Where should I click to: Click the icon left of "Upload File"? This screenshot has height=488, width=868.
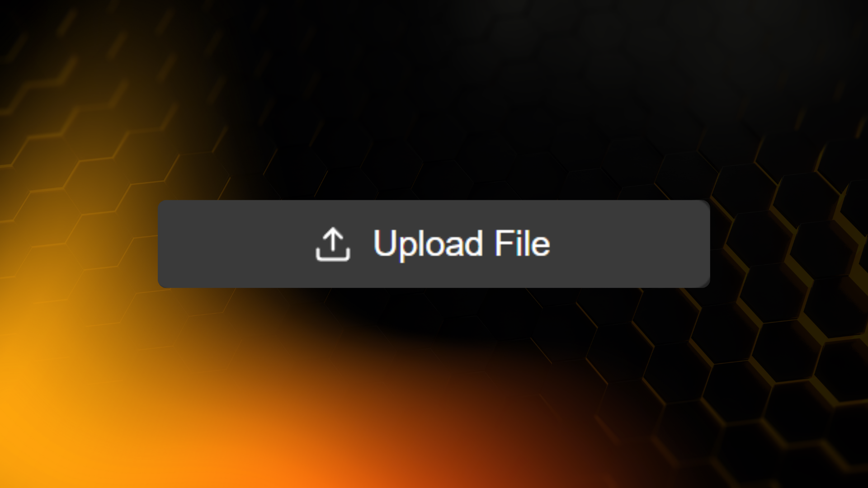point(333,244)
